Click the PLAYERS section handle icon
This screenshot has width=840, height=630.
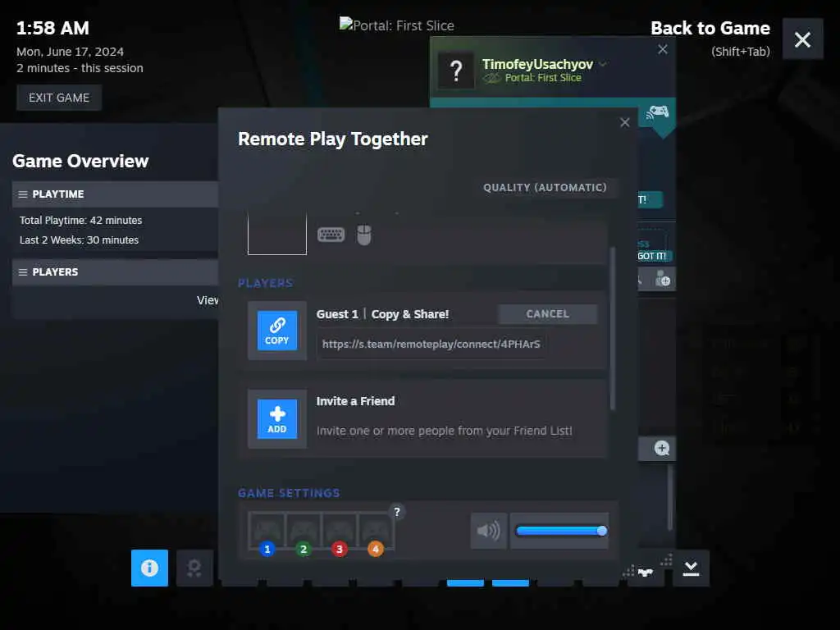tap(23, 272)
